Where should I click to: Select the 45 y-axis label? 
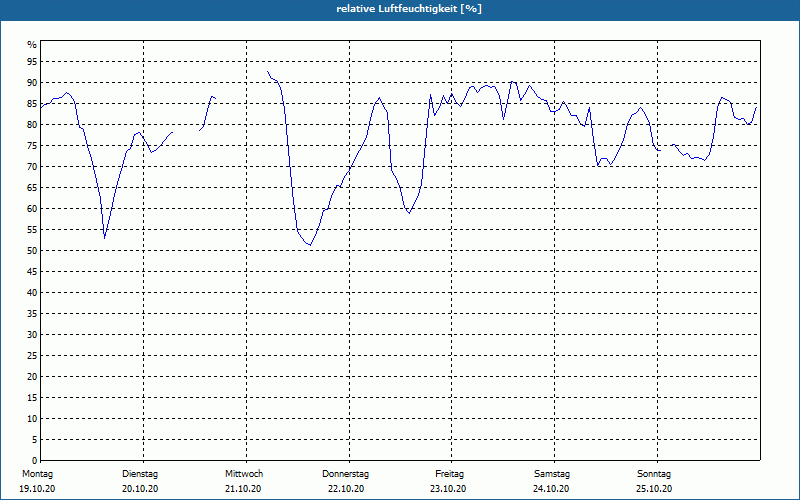pos(32,271)
